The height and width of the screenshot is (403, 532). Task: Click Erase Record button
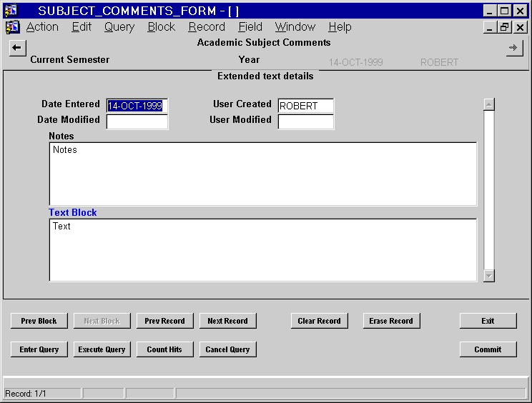[392, 321]
